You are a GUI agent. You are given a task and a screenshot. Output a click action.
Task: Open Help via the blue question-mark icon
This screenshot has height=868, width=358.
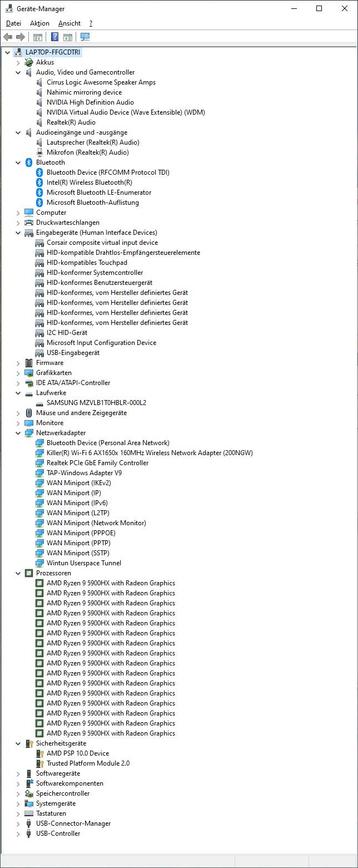pyautogui.click(x=55, y=37)
